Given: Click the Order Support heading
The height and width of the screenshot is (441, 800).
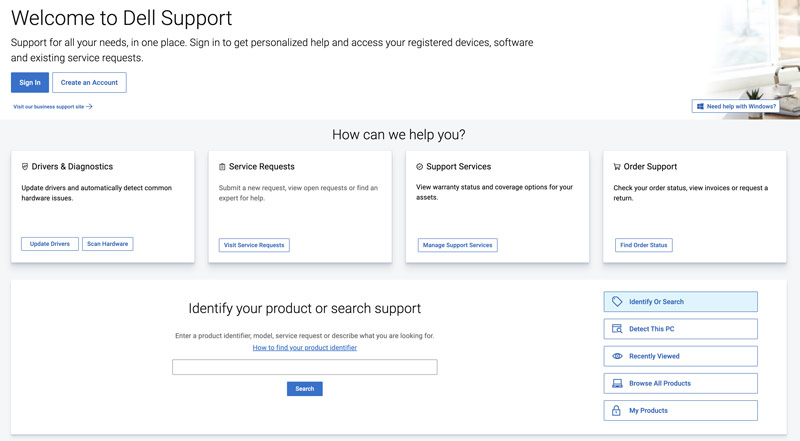Looking at the screenshot, I should pyautogui.click(x=650, y=166).
